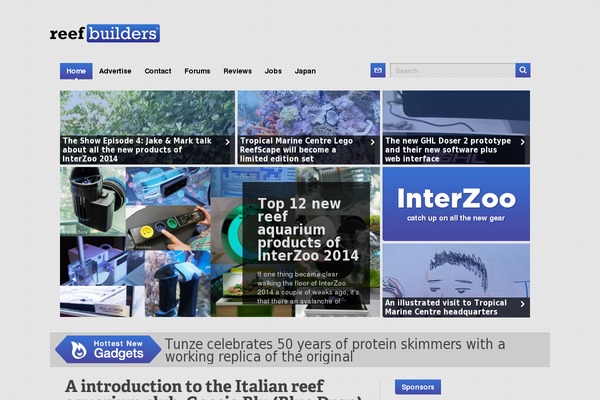Open the mail envelope icon
Screen dimensions: 600x400
378,70
